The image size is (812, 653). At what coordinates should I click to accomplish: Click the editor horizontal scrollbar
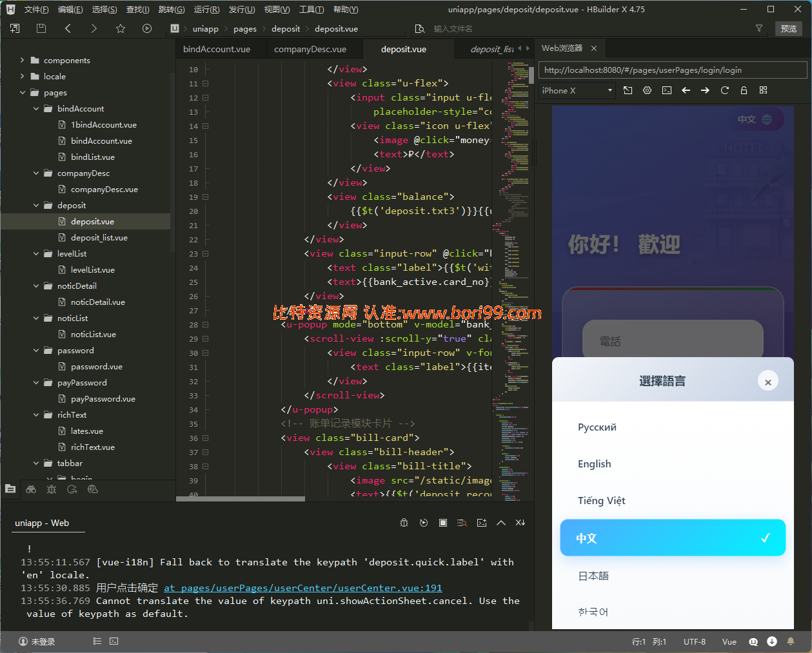click(241, 499)
